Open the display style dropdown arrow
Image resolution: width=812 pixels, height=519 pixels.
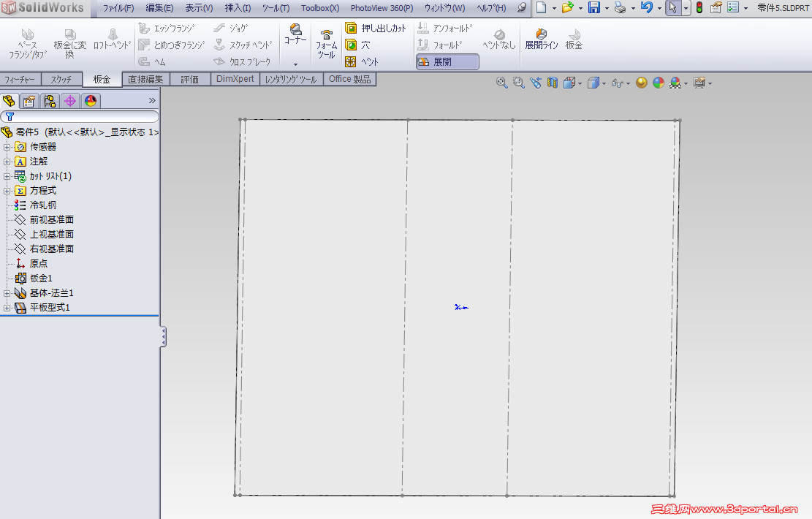tap(604, 83)
